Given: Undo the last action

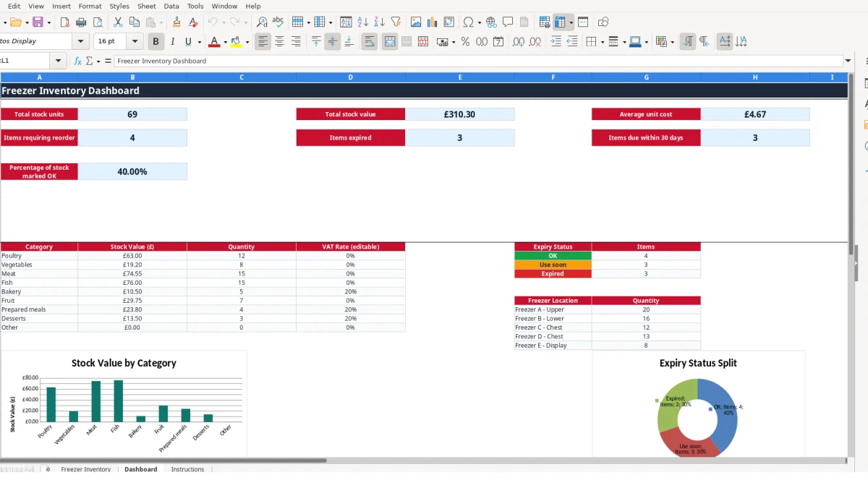Looking at the screenshot, I should tap(213, 22).
